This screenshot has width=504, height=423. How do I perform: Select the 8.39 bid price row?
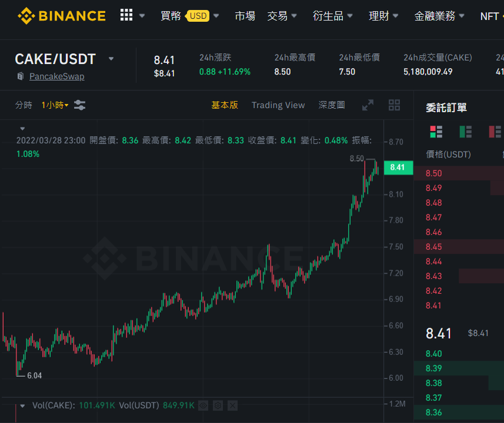click(x=459, y=368)
